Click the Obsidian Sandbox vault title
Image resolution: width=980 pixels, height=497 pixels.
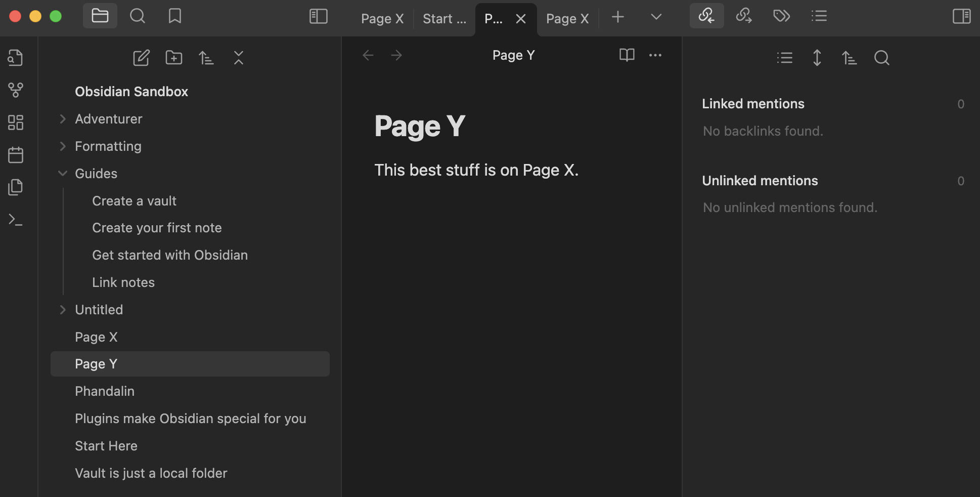[x=131, y=92]
